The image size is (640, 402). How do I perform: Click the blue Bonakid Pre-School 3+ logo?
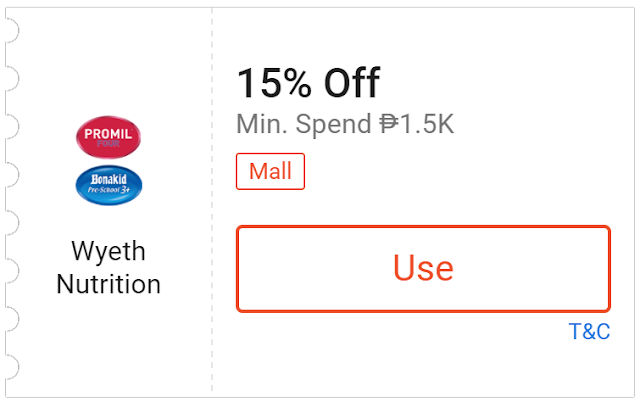tap(109, 185)
